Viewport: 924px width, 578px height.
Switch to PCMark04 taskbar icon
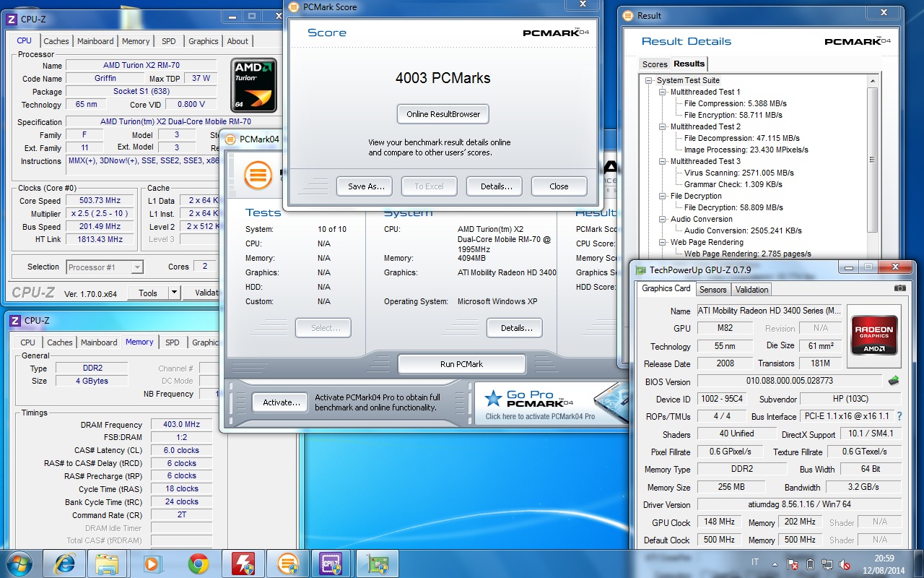click(x=287, y=564)
